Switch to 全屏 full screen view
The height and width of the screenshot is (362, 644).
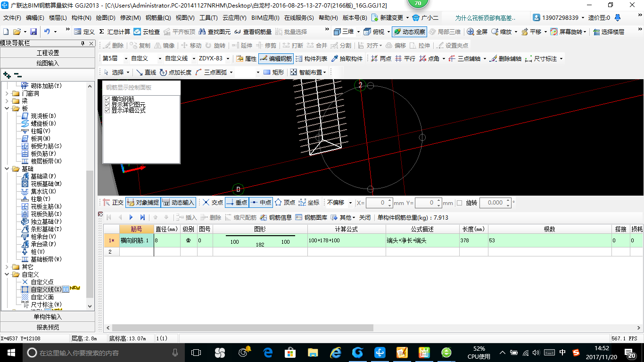[477, 32]
